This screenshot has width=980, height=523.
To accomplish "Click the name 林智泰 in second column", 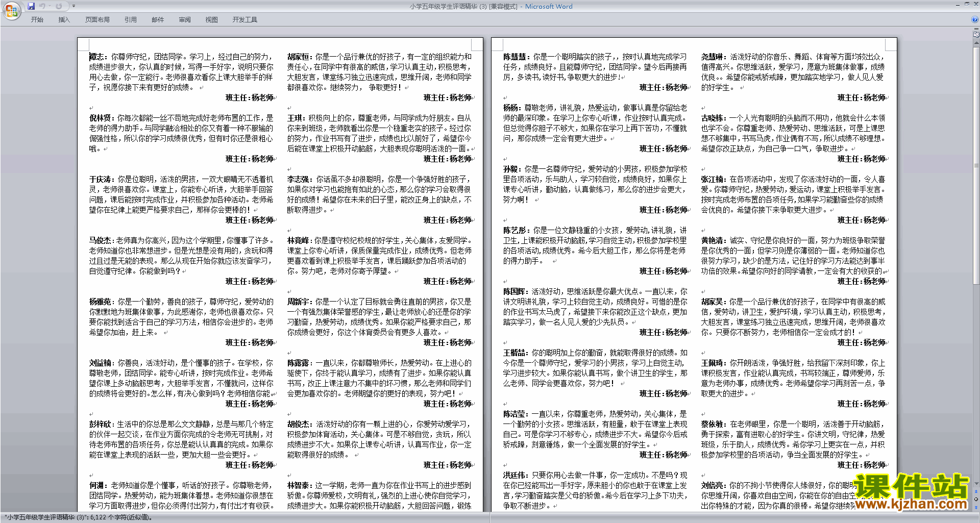I will pos(299,485).
